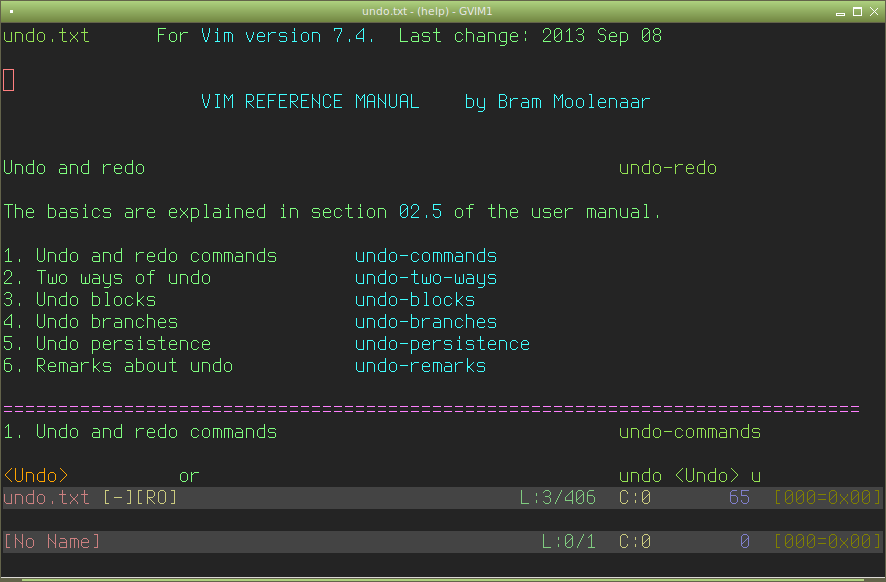886x582 pixels.
Task: Maximize the GVIM1 window
Action: 857,11
